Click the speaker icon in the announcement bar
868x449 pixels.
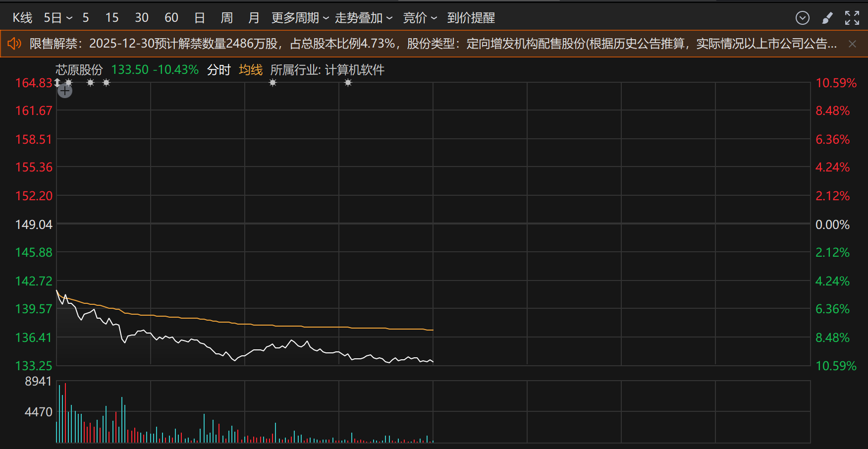coord(14,44)
